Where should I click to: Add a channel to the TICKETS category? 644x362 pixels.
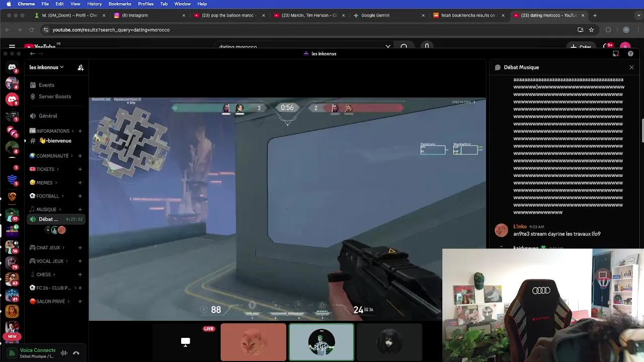(80, 169)
